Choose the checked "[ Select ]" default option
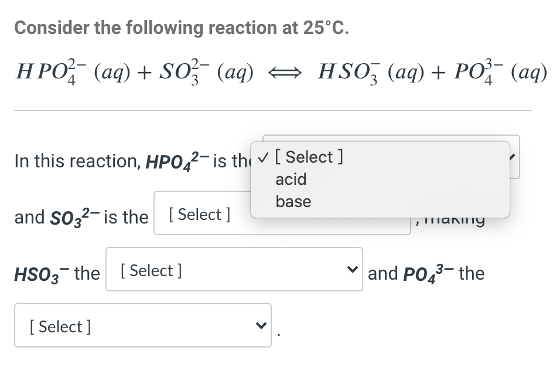 309,157
